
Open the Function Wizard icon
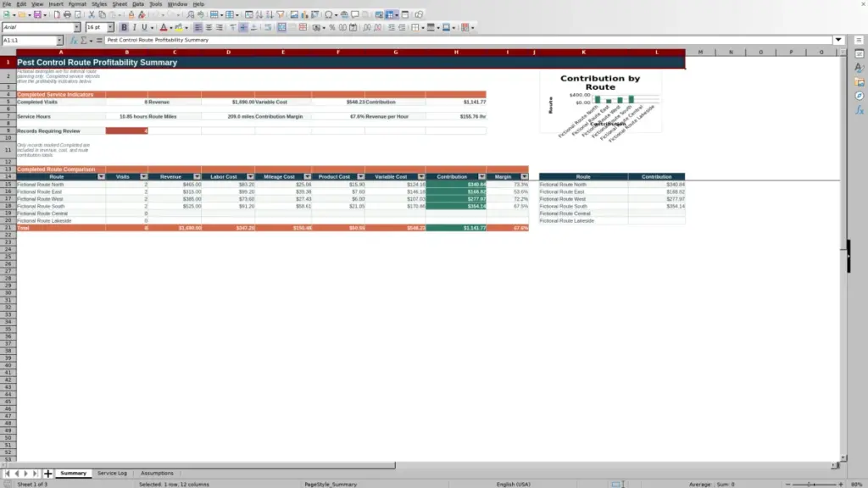(73, 41)
